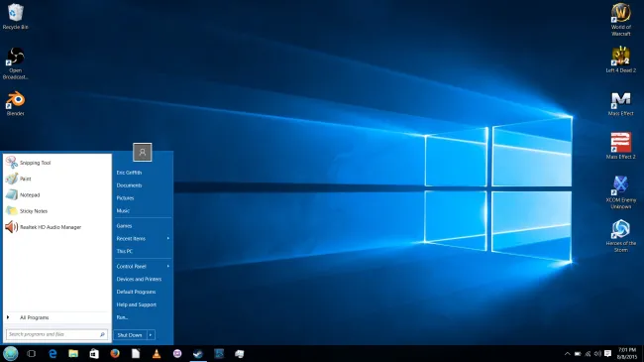The image size is (644, 362).
Task: Select the Mass Effect desktop shortcut
Action: (620, 104)
